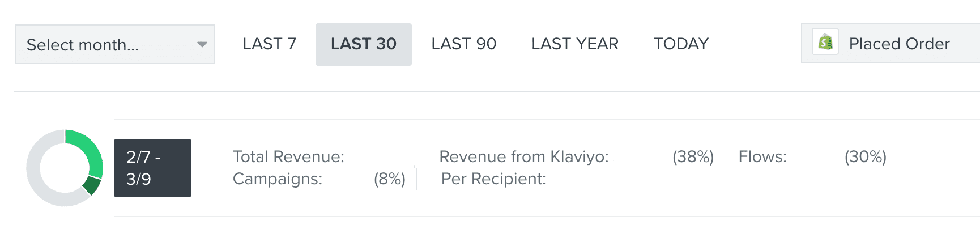Click the Campaigns 8% value
The width and height of the screenshot is (980, 246).
tap(389, 179)
